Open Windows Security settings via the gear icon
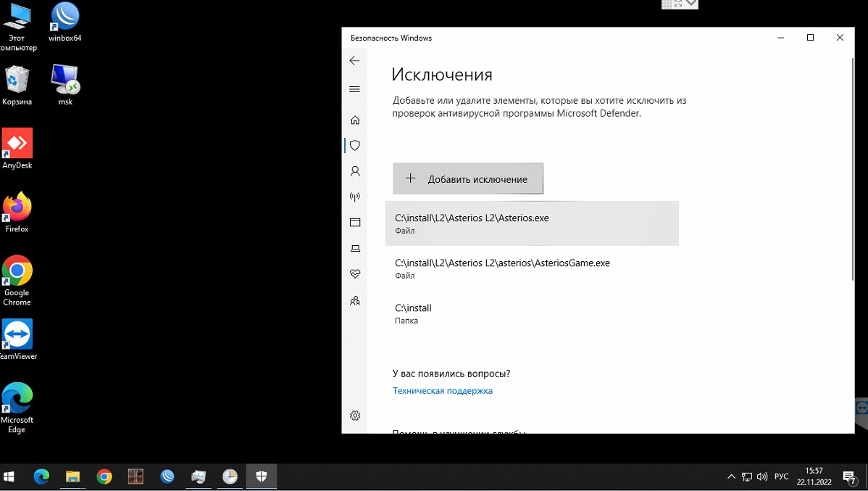This screenshot has width=868, height=491. coord(355,416)
